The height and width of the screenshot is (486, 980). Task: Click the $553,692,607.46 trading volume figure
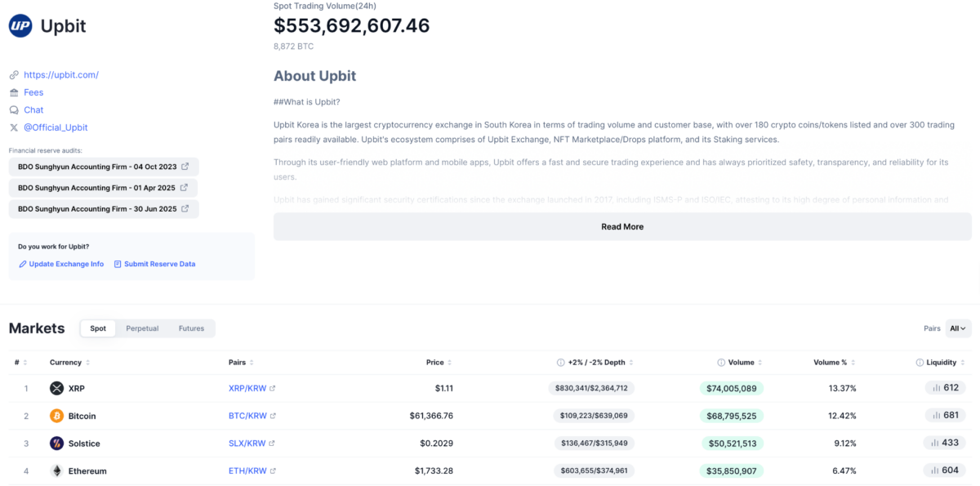tap(352, 26)
